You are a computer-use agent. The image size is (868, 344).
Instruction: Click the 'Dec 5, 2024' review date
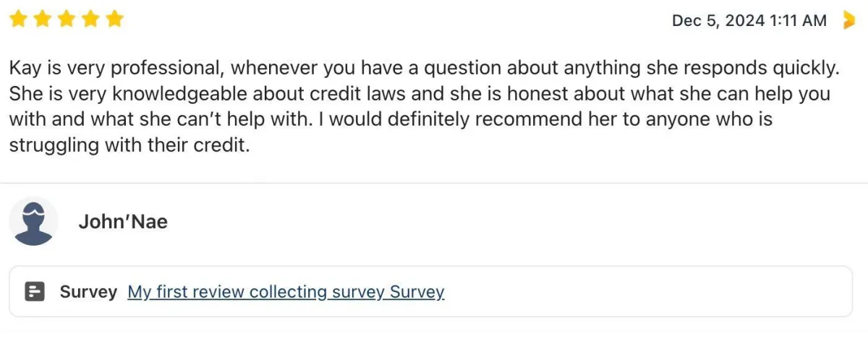(x=718, y=21)
